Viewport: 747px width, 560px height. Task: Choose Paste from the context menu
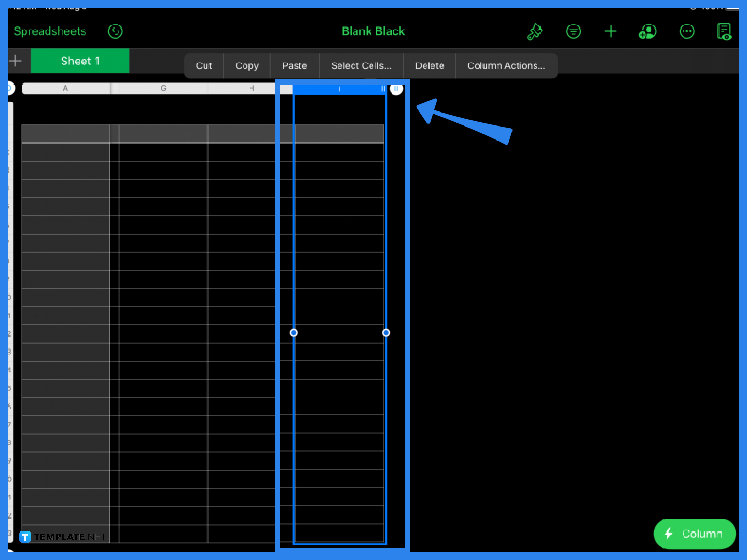294,65
